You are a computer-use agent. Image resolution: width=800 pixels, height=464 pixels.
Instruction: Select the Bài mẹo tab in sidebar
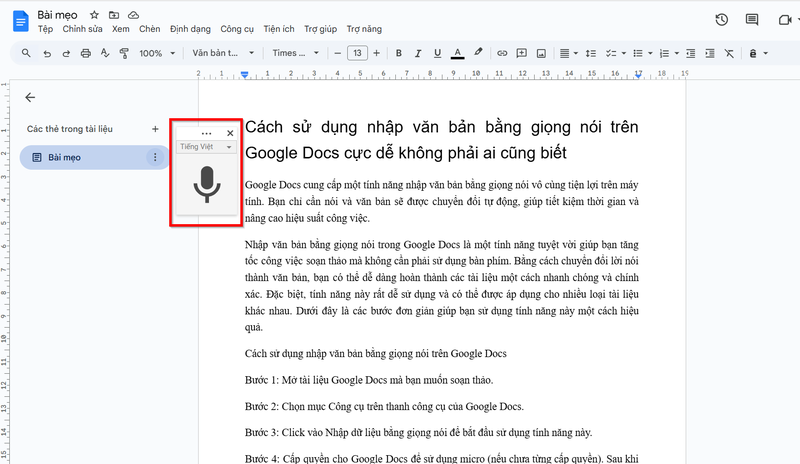coord(94,157)
